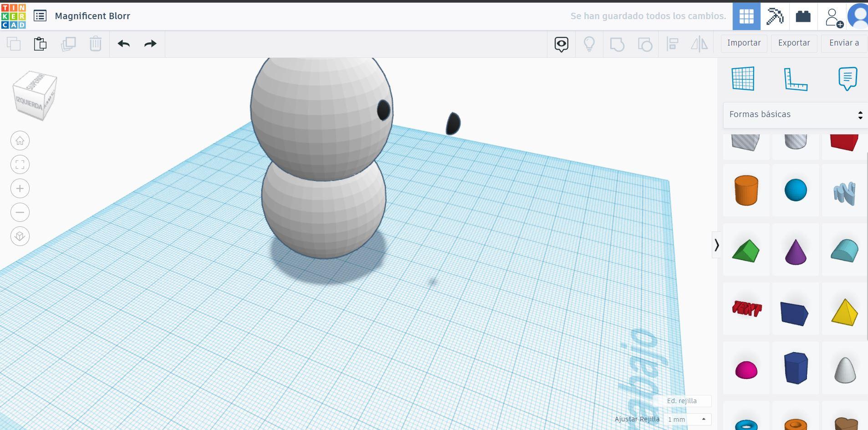
Task: Switch to 3D design grid view
Action: [746, 16]
